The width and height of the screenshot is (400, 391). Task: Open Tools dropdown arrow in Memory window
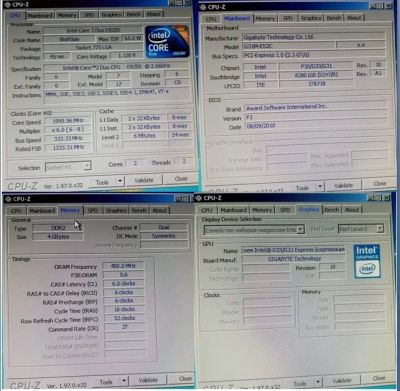pyautogui.click(x=123, y=381)
